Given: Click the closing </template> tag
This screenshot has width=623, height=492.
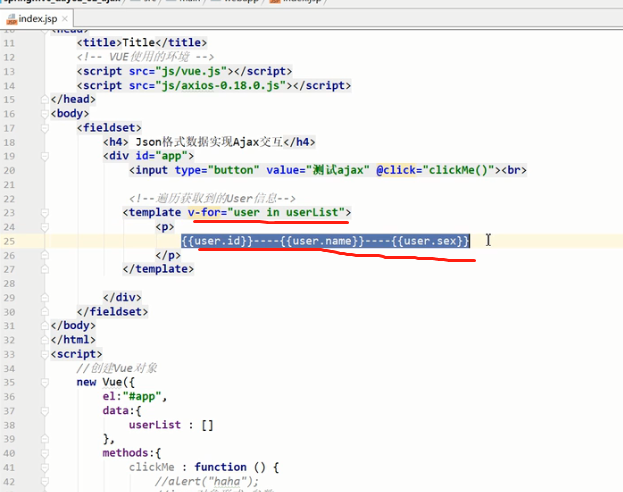Looking at the screenshot, I should tap(158, 269).
